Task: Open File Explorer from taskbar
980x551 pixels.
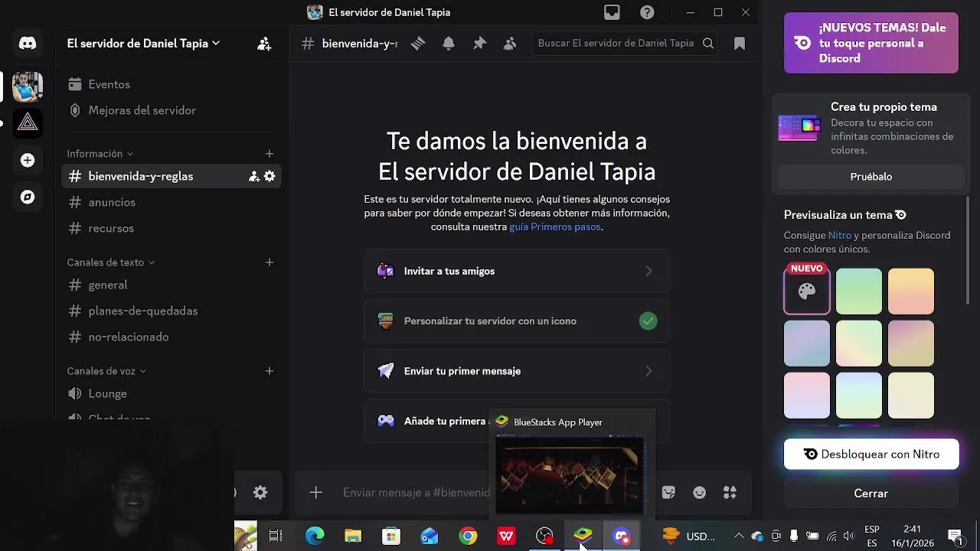Action: (353, 536)
